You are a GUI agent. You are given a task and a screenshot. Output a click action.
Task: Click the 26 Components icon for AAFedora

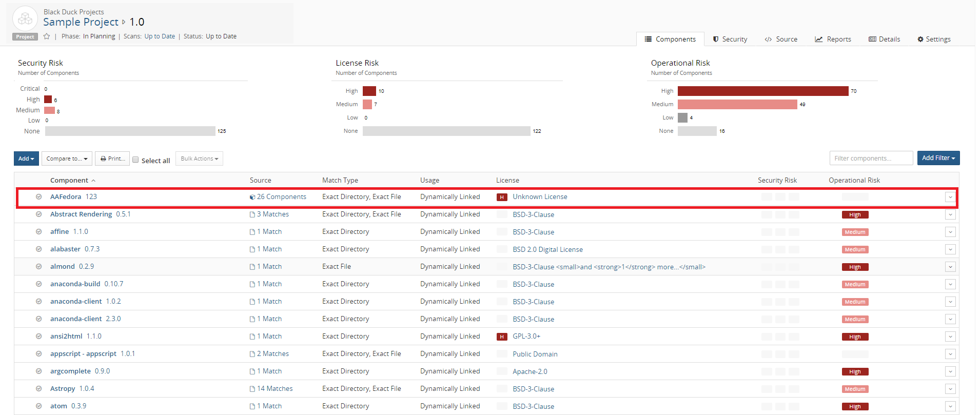pos(252,197)
